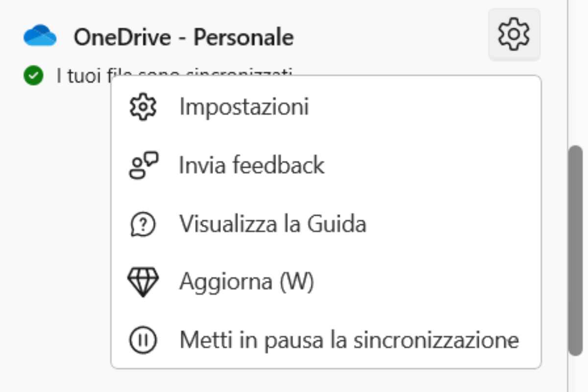Viewport: 588px width, 392px height.
Task: Toggle the gear button at top right
Action: [514, 34]
